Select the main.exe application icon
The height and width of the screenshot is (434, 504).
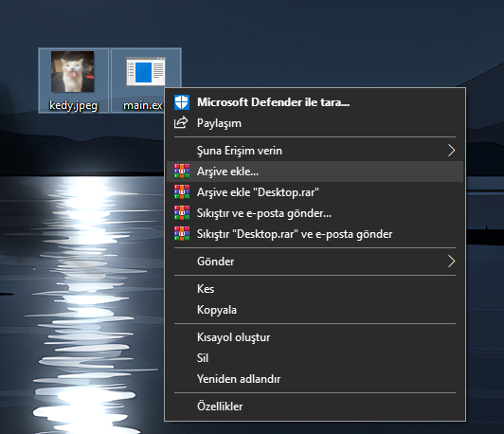146,71
